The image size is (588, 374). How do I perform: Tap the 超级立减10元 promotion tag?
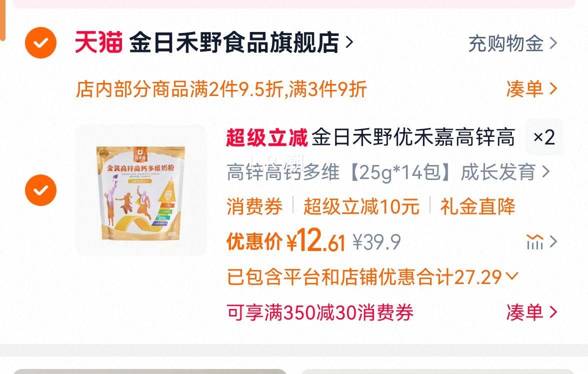(x=361, y=206)
